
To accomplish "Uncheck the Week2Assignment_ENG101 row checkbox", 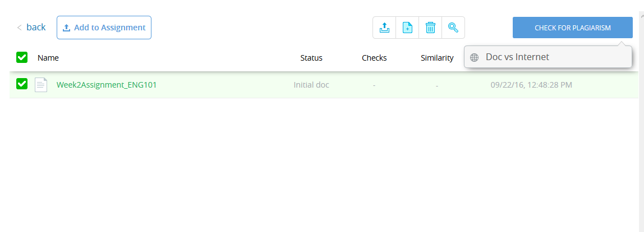I will click(x=22, y=84).
